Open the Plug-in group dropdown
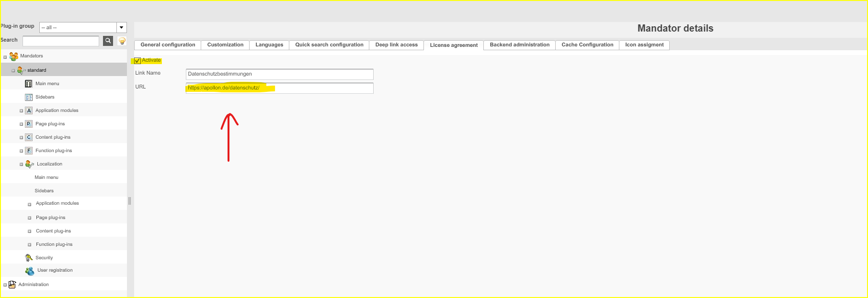The width and height of the screenshot is (868, 298). coord(122,28)
